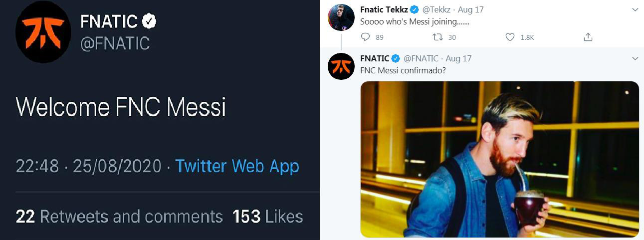Click the share icon on Tekkz's tweet
644x240 pixels.
[588, 37]
